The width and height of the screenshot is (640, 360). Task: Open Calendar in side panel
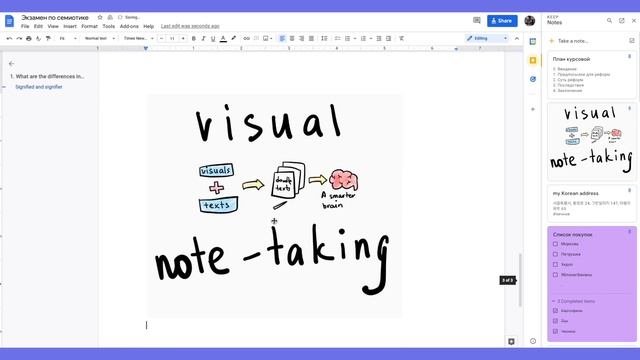[533, 42]
